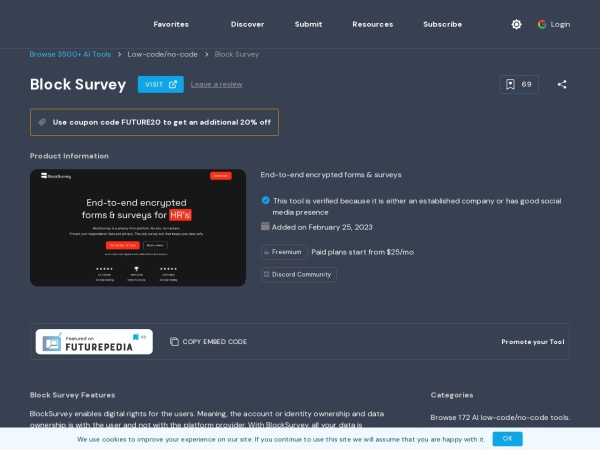Click the Block Survey page title
This screenshot has height=450, width=600.
78,85
